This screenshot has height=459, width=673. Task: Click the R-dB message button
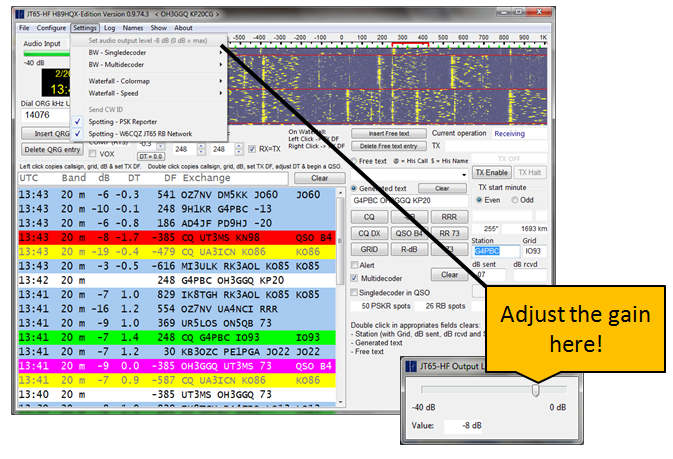tap(409, 249)
